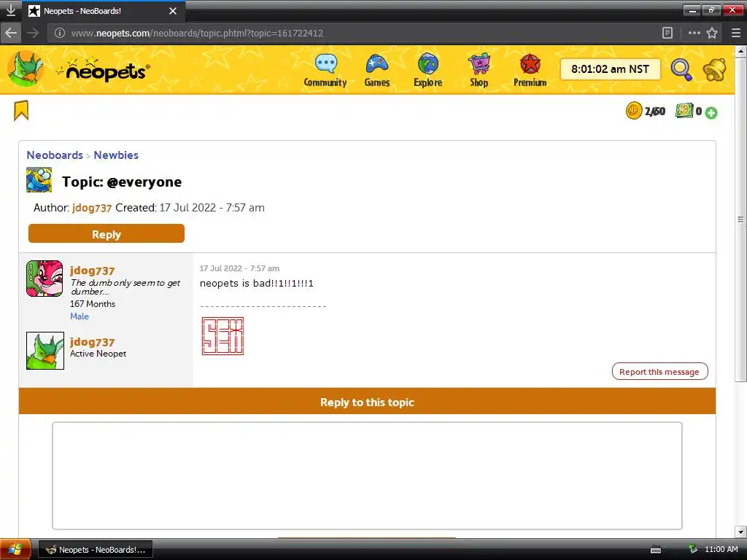Open the browser hamburger menu
The image size is (747, 560).
(736, 33)
